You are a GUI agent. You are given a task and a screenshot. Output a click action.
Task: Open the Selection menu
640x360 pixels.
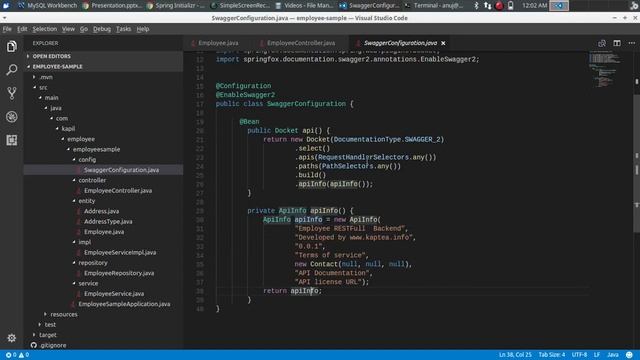44,29
